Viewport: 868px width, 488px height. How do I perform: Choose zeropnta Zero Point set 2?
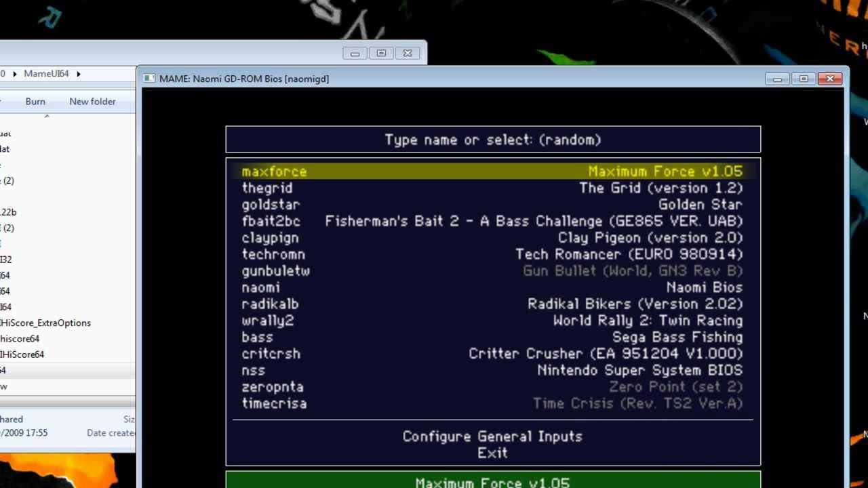[x=492, y=387]
